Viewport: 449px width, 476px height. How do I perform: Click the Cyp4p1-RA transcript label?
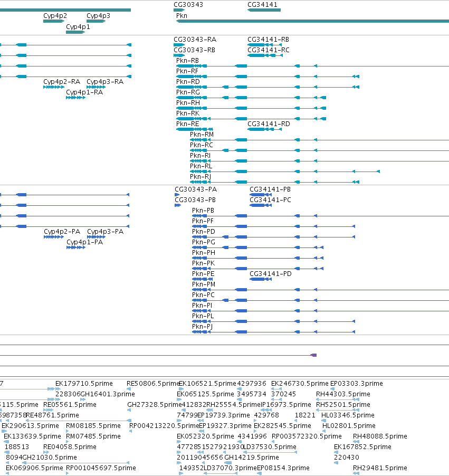84,92
